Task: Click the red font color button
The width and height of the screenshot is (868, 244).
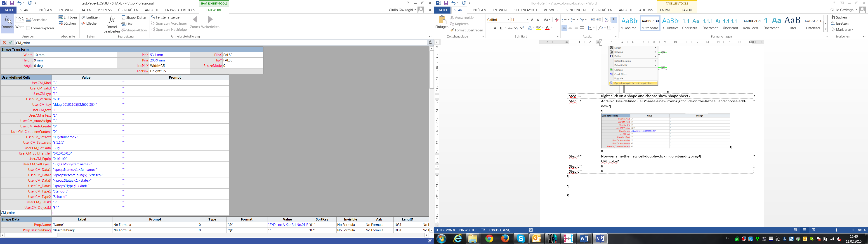Action: click(x=547, y=28)
